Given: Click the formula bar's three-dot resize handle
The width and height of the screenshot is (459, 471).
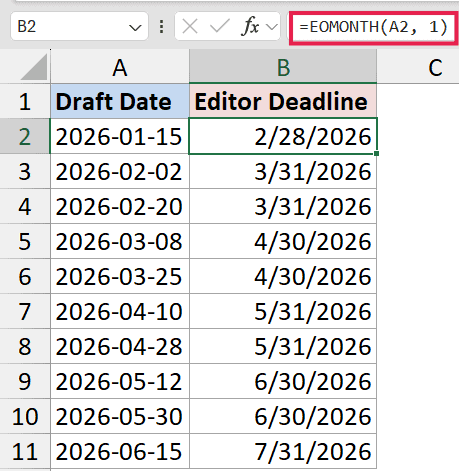Looking at the screenshot, I should coord(161,27).
